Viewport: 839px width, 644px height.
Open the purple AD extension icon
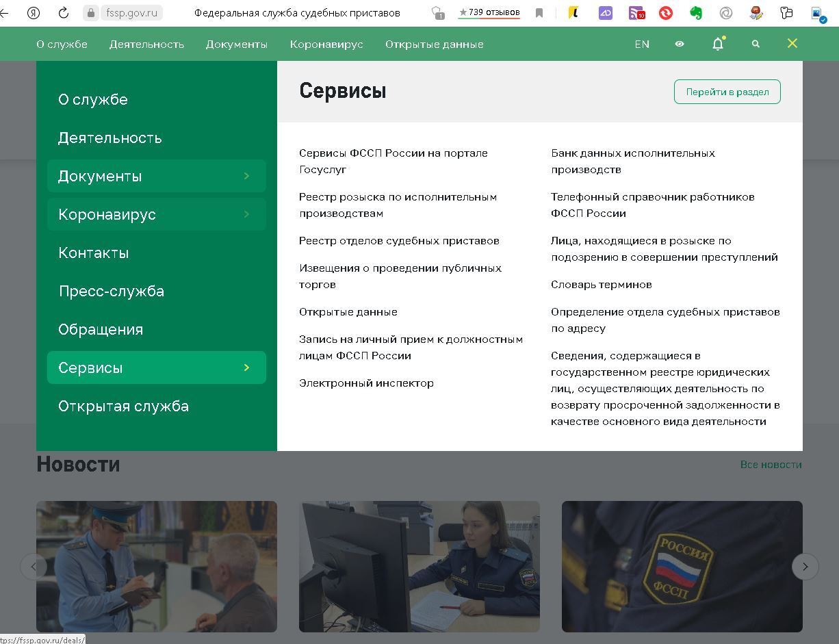[x=606, y=12]
